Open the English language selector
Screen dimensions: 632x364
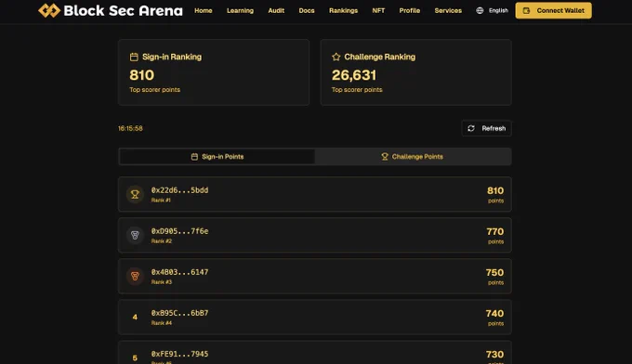coord(493,10)
